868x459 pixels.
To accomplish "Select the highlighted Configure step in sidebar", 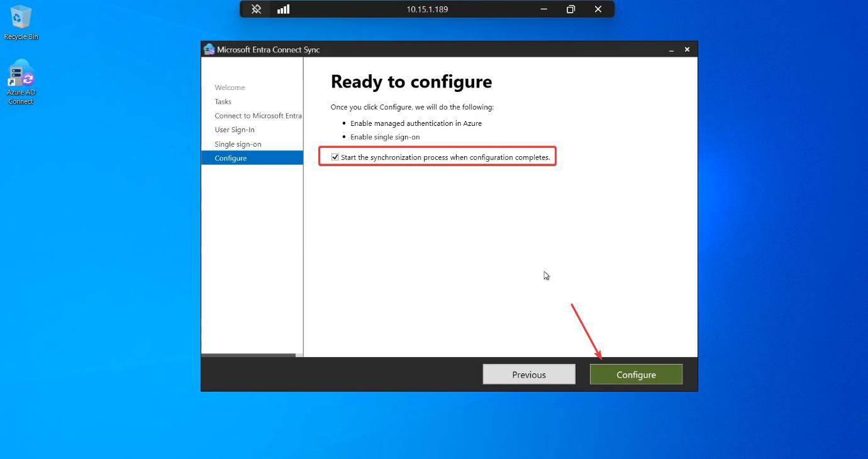I will tap(252, 158).
